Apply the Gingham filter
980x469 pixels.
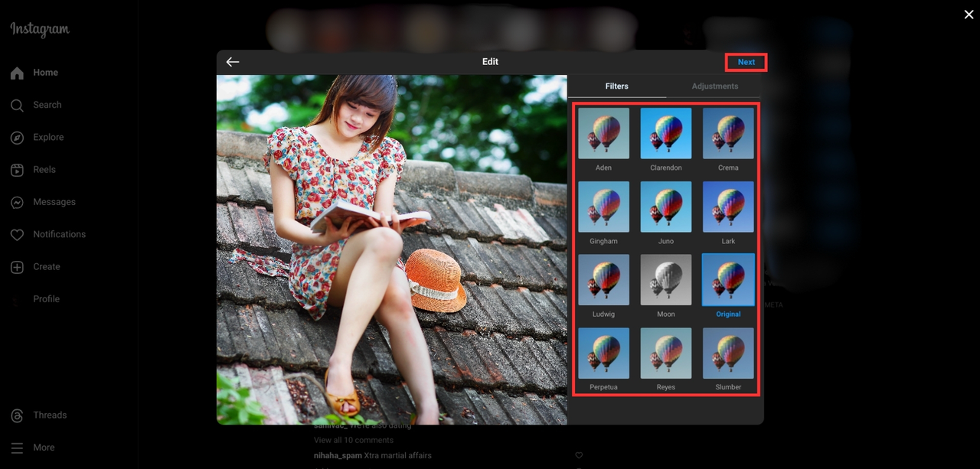click(603, 207)
